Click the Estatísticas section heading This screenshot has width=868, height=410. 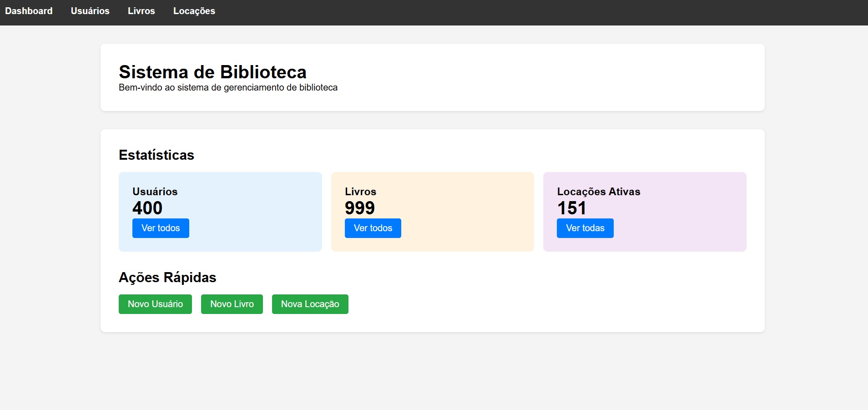(x=156, y=155)
